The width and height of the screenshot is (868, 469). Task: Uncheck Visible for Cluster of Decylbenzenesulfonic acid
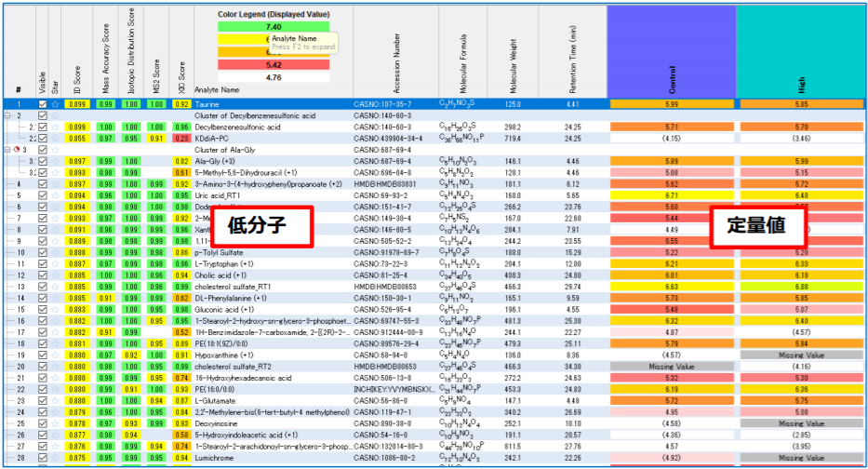coord(43,115)
